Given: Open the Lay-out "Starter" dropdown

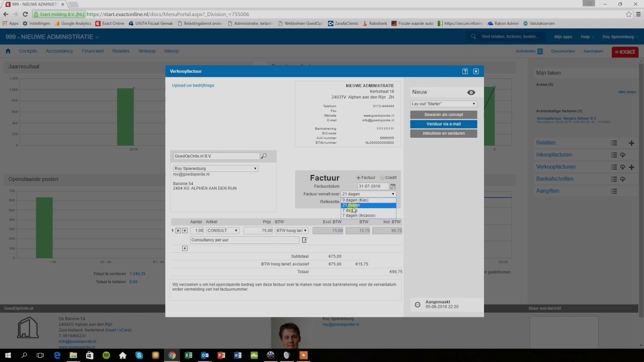Looking at the screenshot, I should [x=443, y=104].
